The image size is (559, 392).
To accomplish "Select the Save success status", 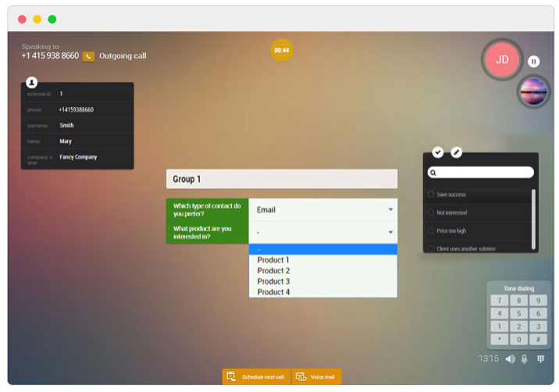I will (453, 194).
